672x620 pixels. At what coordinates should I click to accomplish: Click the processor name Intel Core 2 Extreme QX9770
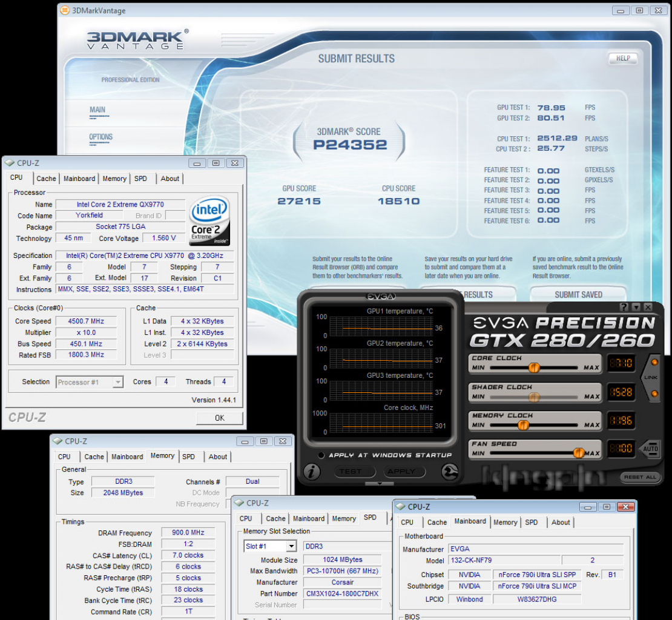click(120, 205)
